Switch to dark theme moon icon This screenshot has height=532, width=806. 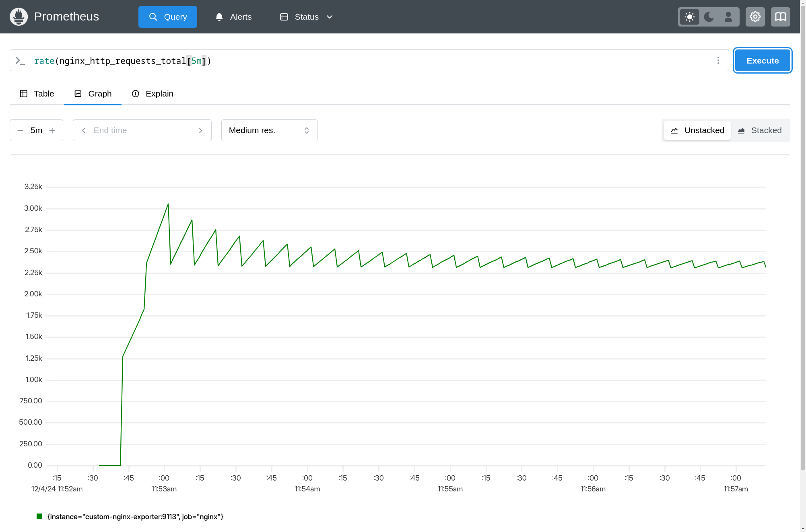click(x=709, y=17)
